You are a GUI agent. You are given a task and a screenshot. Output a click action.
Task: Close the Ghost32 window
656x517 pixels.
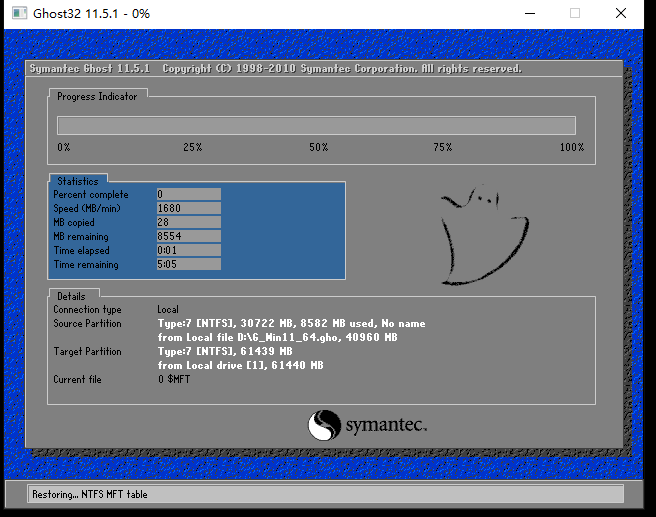pyautogui.click(x=622, y=14)
